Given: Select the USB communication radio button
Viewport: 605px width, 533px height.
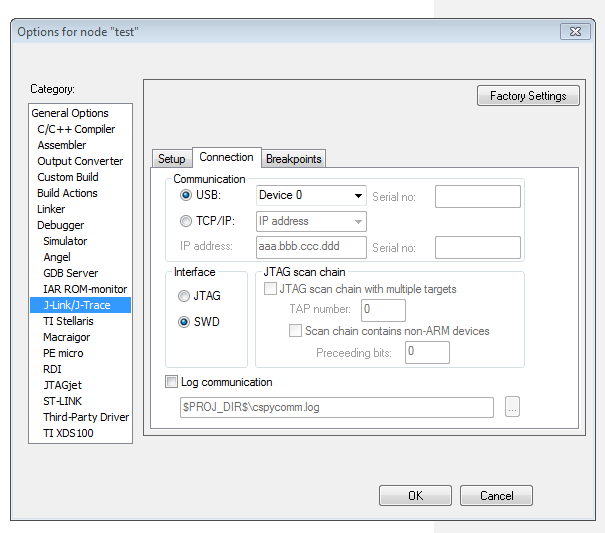Looking at the screenshot, I should tap(185, 195).
